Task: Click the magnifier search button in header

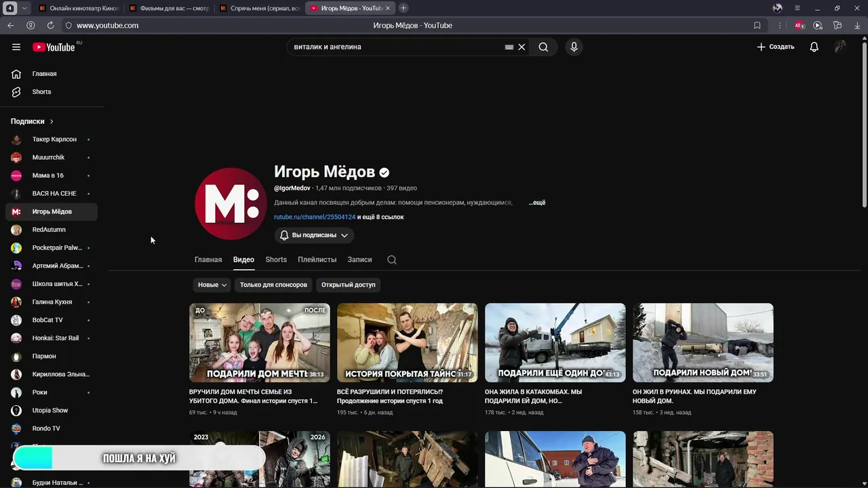Action: [x=543, y=47]
